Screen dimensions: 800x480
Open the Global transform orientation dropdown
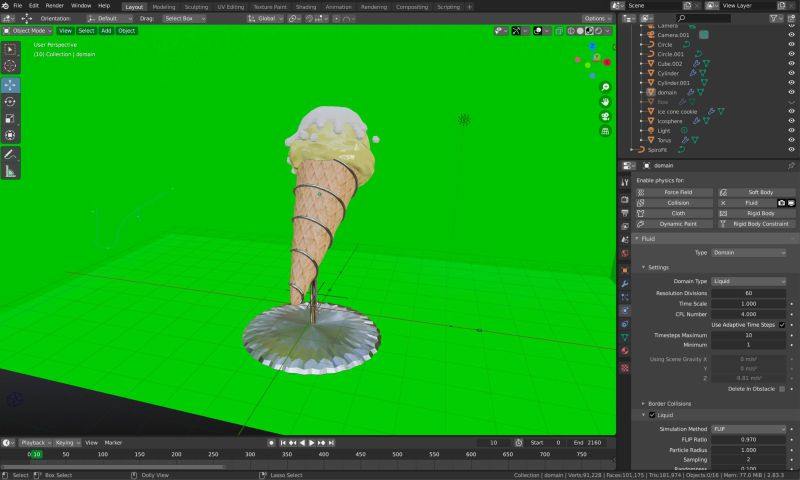[x=265, y=18]
